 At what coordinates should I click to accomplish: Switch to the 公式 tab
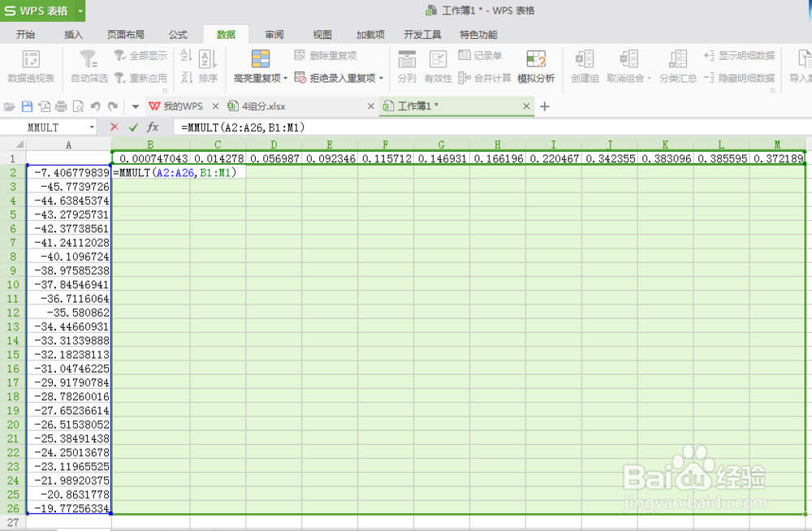click(x=178, y=35)
